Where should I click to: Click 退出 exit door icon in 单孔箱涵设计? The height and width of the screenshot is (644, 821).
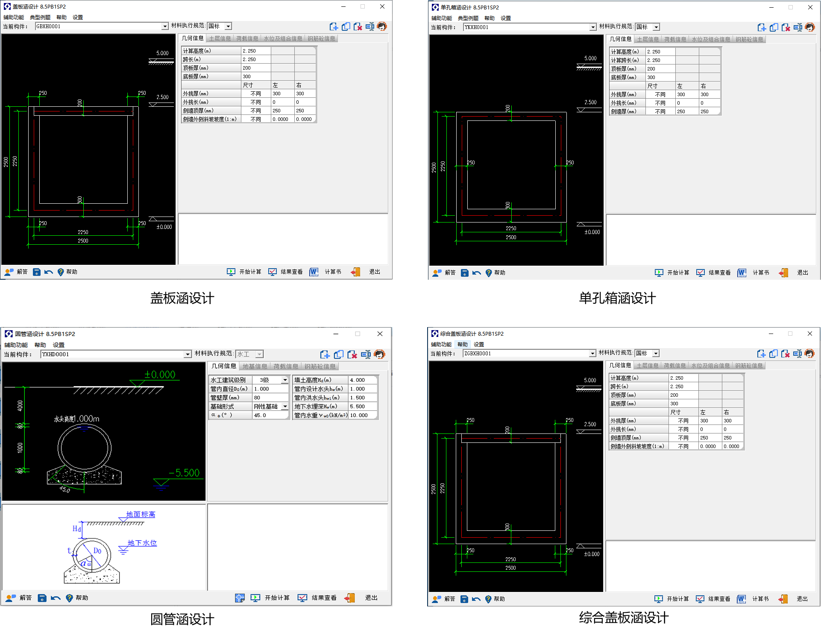783,273
